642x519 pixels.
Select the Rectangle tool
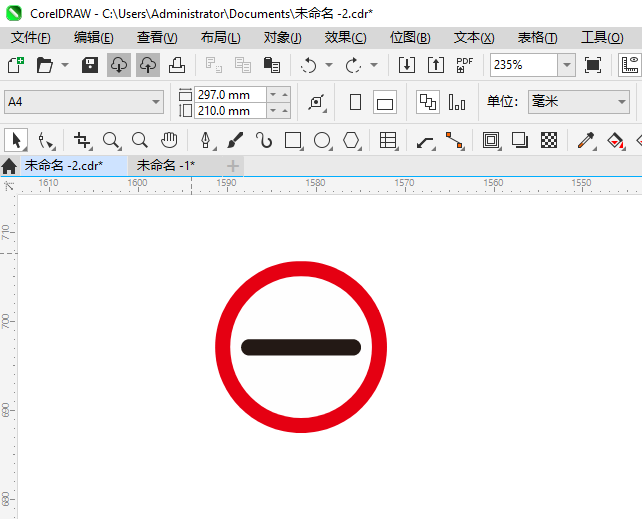[x=293, y=140]
